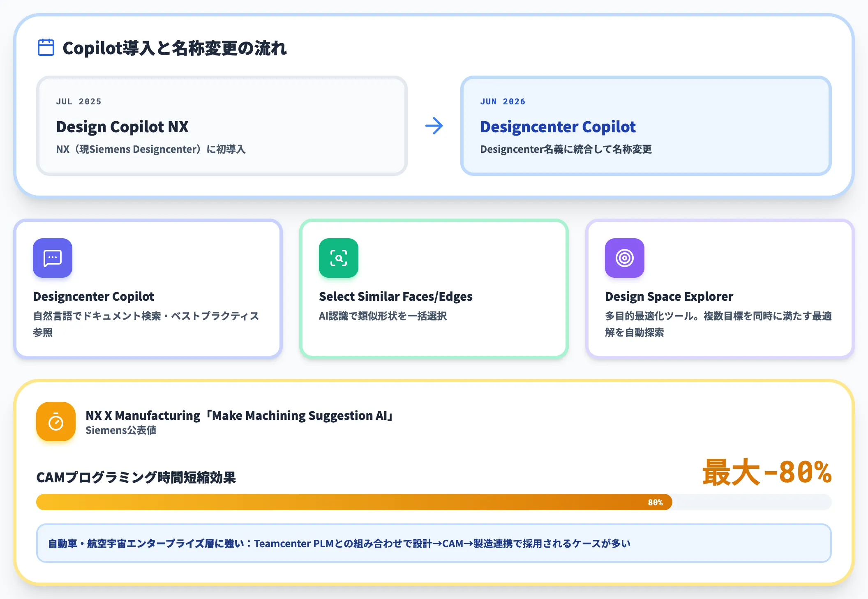The width and height of the screenshot is (868, 599).
Task: Select the Design Copilot NX card title
Action: [x=122, y=127]
